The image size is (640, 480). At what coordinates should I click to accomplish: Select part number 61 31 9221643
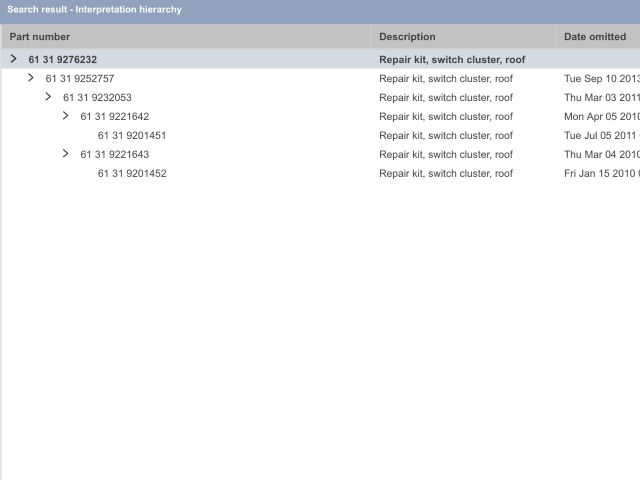[115, 155]
